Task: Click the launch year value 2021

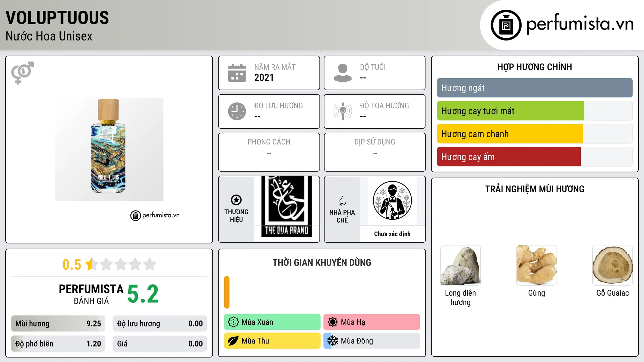Action: coord(264,78)
